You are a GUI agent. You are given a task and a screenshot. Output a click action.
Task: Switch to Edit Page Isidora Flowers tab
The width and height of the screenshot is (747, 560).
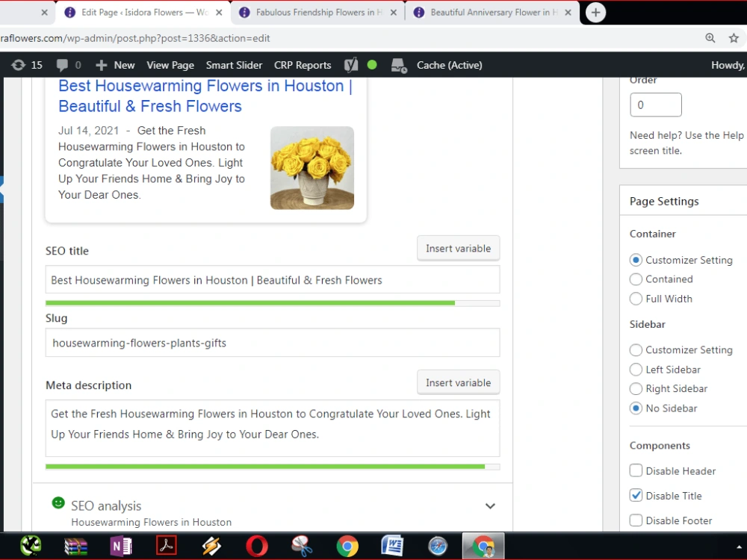pos(143,13)
